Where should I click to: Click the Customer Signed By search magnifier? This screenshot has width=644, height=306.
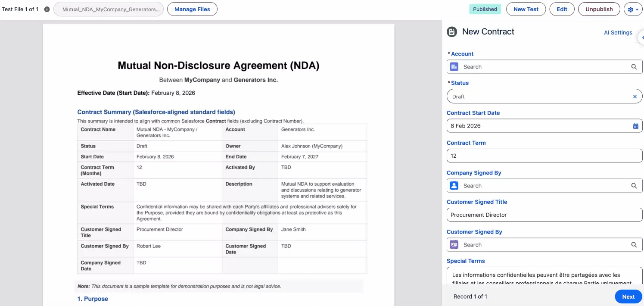pos(634,245)
